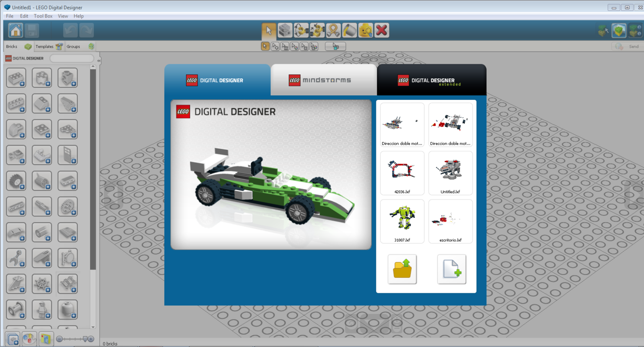Open the Tool Box menu
644x347 pixels.
click(43, 16)
